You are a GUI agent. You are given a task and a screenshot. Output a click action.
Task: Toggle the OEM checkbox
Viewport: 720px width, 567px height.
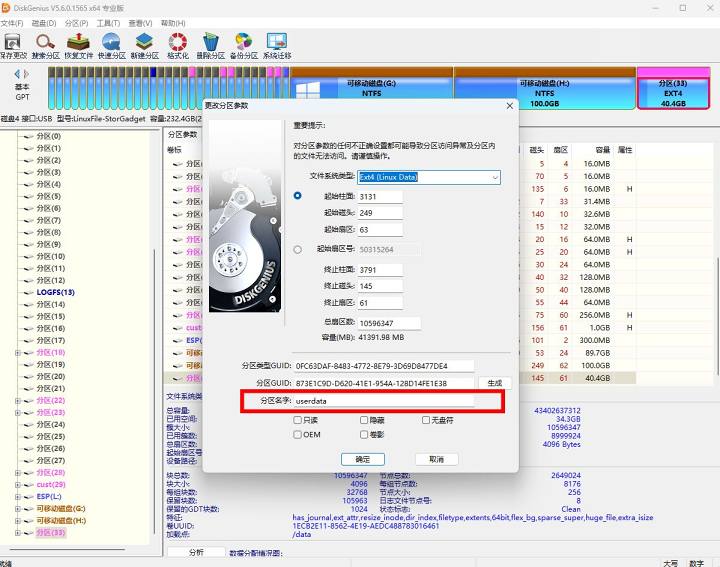[298, 434]
